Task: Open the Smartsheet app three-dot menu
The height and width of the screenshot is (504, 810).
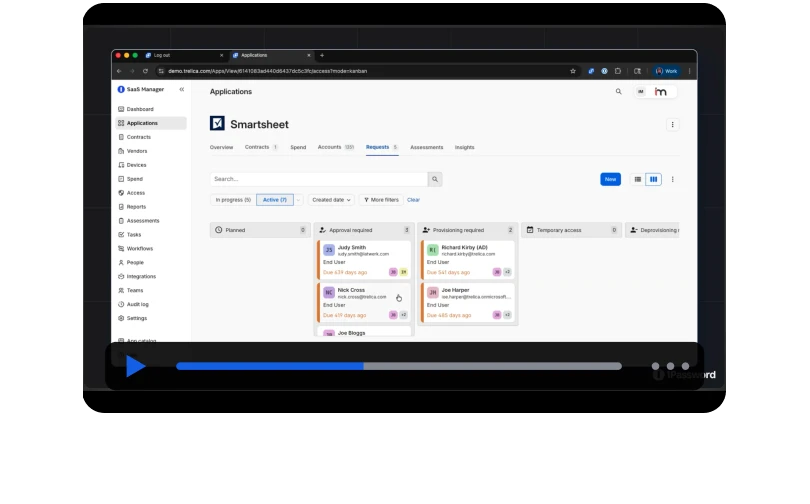Action: (673, 124)
